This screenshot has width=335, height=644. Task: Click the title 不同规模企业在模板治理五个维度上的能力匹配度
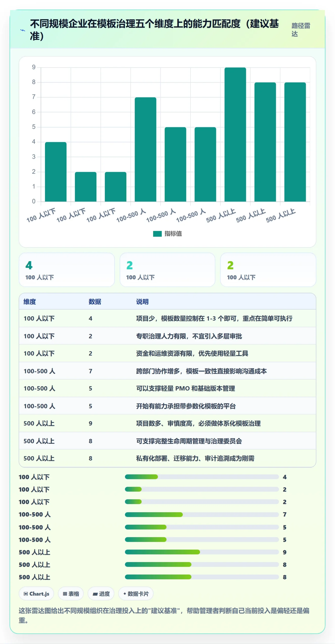pyautogui.click(x=154, y=30)
